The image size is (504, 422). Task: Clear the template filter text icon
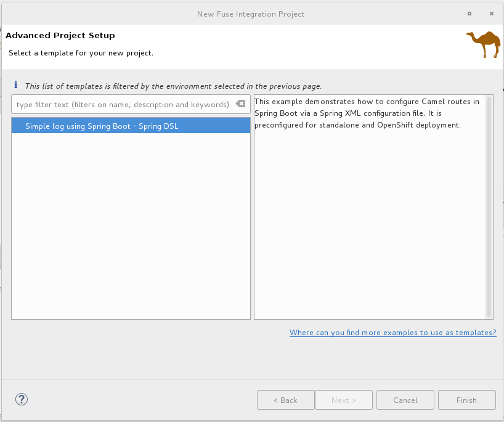[x=240, y=104]
